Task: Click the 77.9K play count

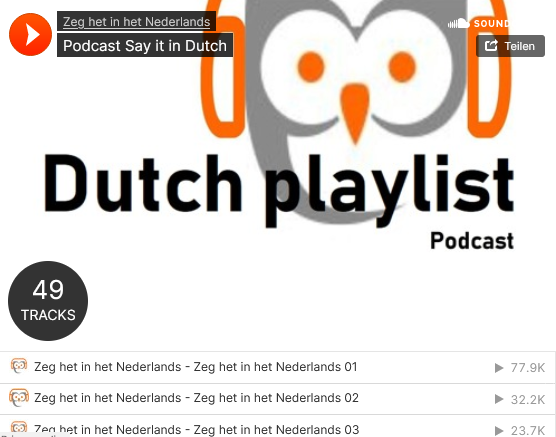Action: click(527, 368)
